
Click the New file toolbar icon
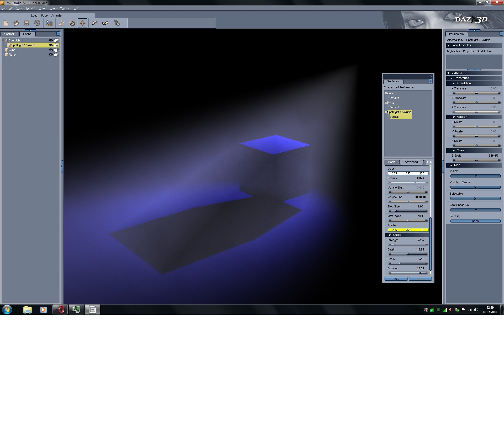pyautogui.click(x=6, y=23)
